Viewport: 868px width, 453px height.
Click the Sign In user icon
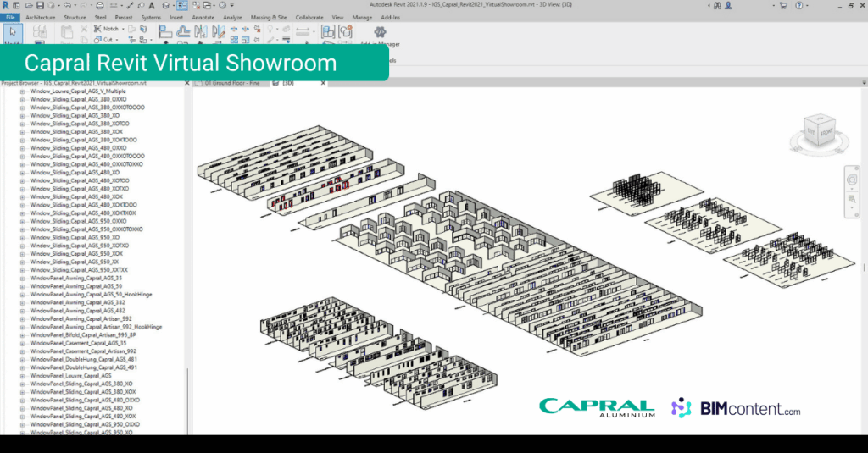click(728, 6)
